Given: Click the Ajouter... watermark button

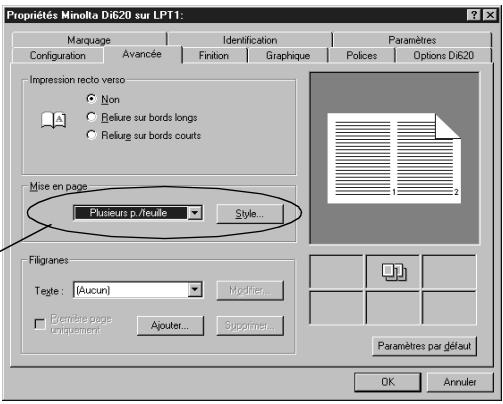Looking at the screenshot, I should [x=170, y=326].
